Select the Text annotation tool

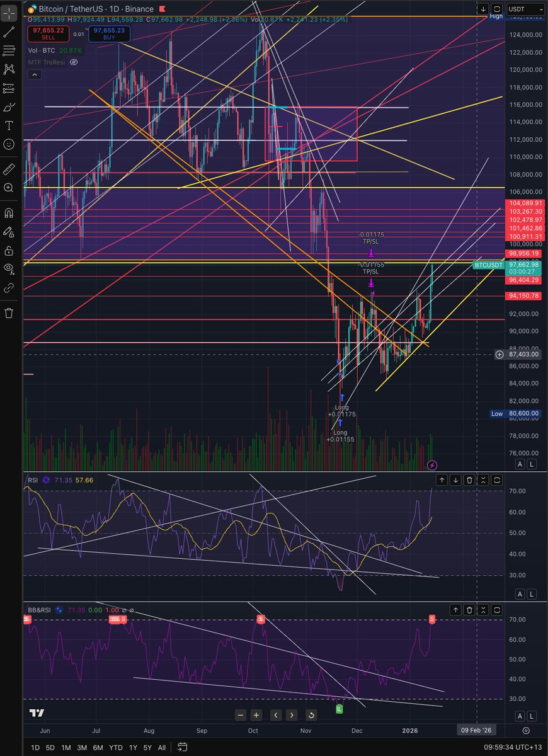pyautogui.click(x=9, y=125)
